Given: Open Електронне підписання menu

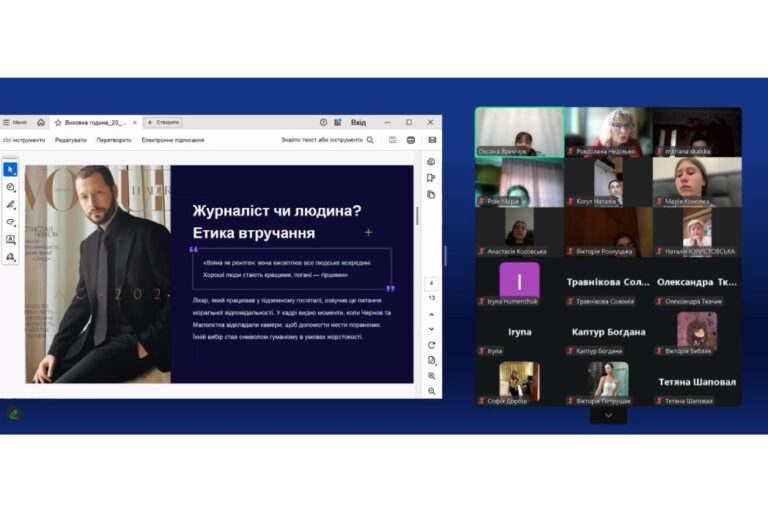Looking at the screenshot, I should point(173,140).
